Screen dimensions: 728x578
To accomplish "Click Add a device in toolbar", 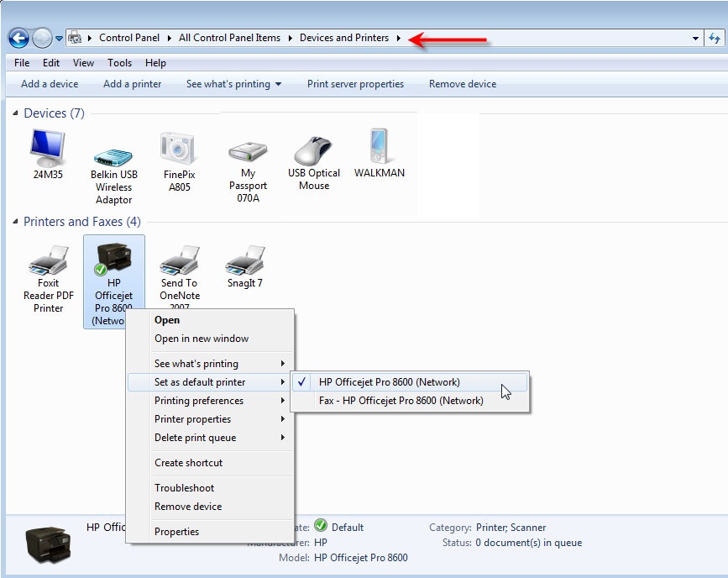I will click(x=50, y=84).
